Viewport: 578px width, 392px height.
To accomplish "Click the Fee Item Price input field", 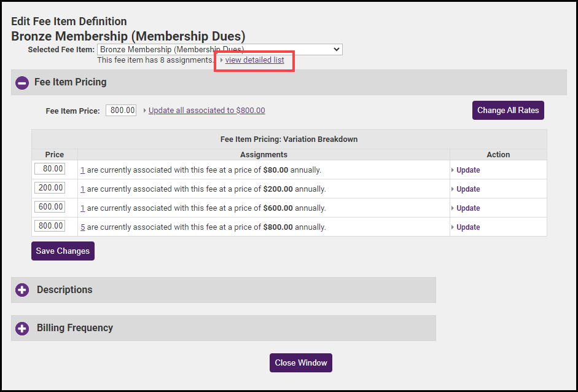I will pyautogui.click(x=121, y=111).
